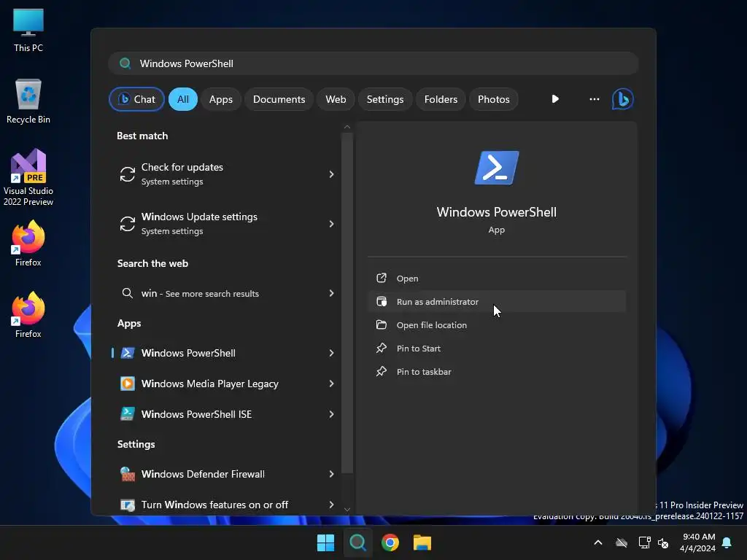Open File Explorer from the taskbar
747x560 pixels.
422,542
